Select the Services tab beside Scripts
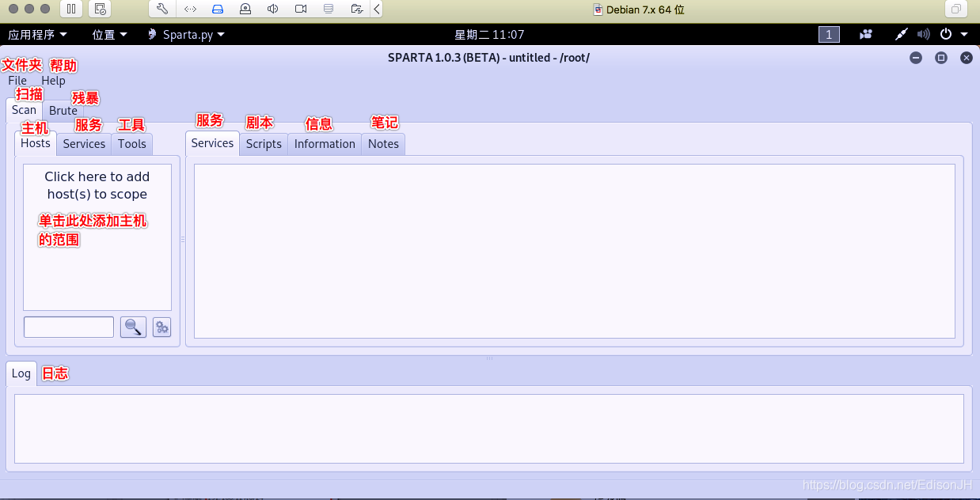 tap(212, 143)
